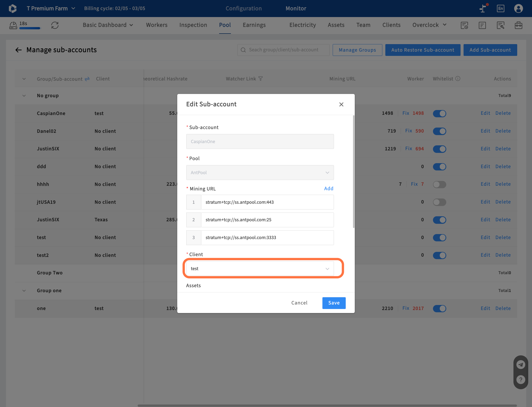Open the log search icon in toolbar
The width and height of the screenshot is (532, 407).
pyautogui.click(x=500, y=25)
